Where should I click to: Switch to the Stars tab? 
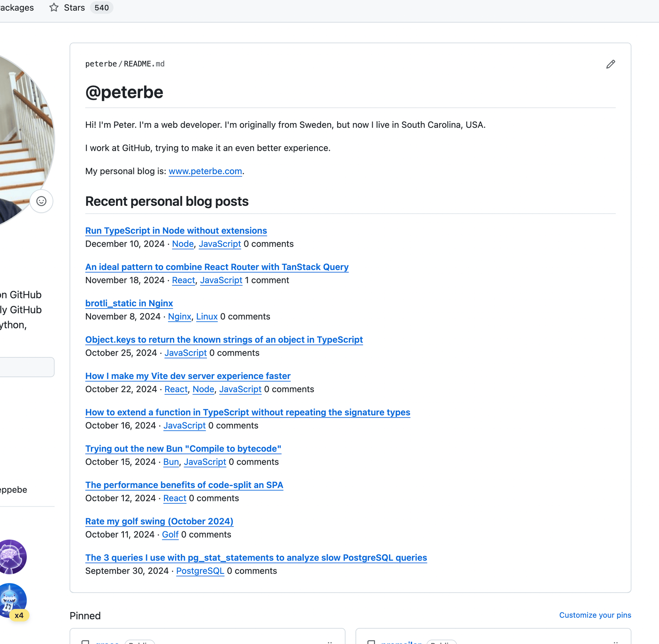[x=74, y=7]
